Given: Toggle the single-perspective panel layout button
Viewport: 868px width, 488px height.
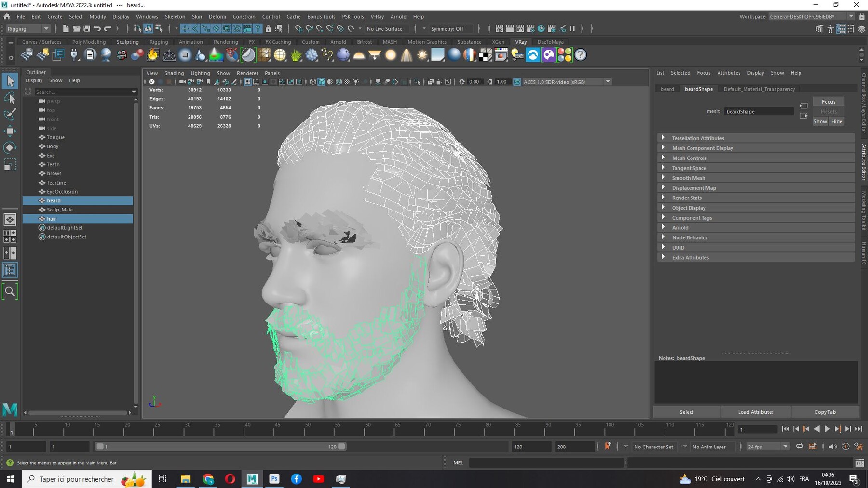Looking at the screenshot, I should click(10, 220).
